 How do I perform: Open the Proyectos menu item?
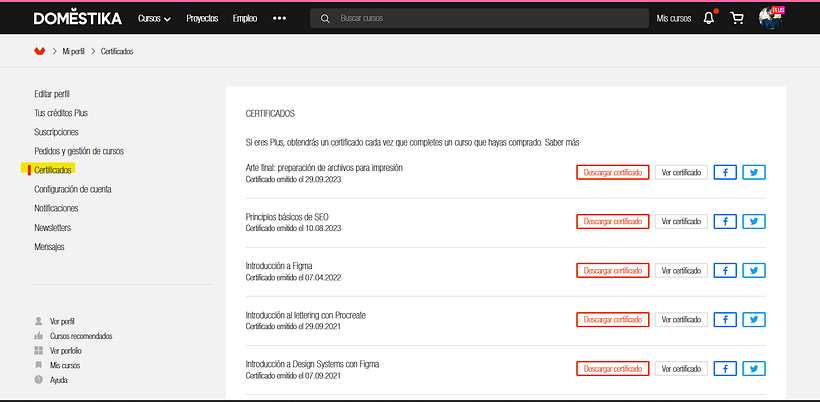pyautogui.click(x=202, y=19)
